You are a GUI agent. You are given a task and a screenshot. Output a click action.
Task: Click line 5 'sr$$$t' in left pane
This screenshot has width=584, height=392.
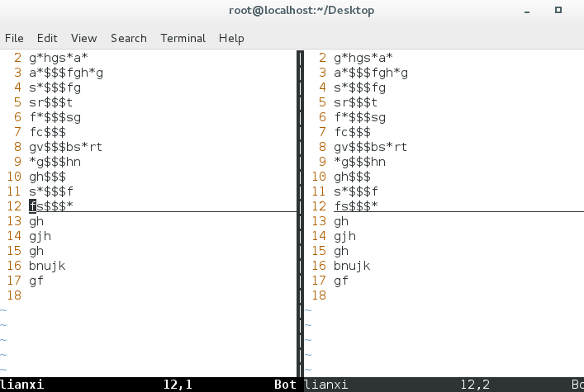click(x=51, y=102)
